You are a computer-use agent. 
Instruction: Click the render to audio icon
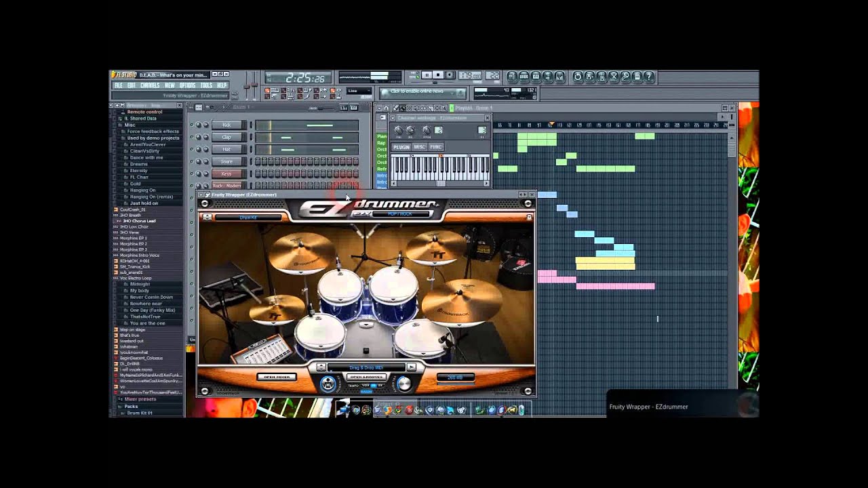[601, 77]
